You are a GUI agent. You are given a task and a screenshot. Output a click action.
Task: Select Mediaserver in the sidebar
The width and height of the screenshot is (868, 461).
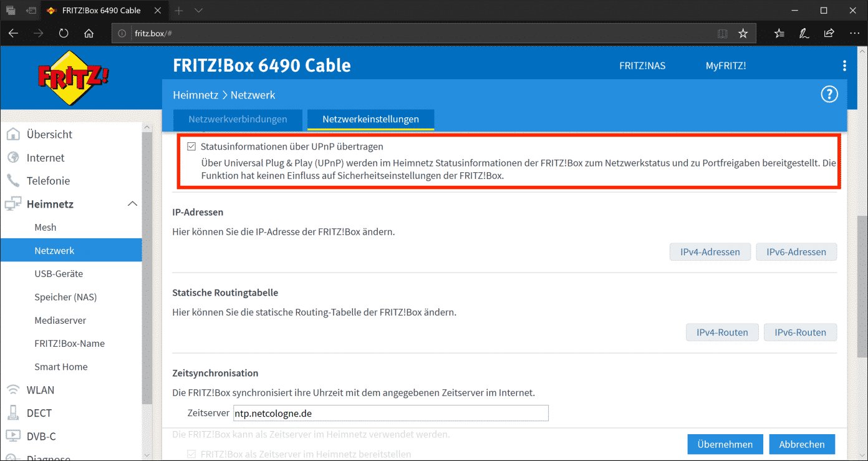[x=60, y=320]
